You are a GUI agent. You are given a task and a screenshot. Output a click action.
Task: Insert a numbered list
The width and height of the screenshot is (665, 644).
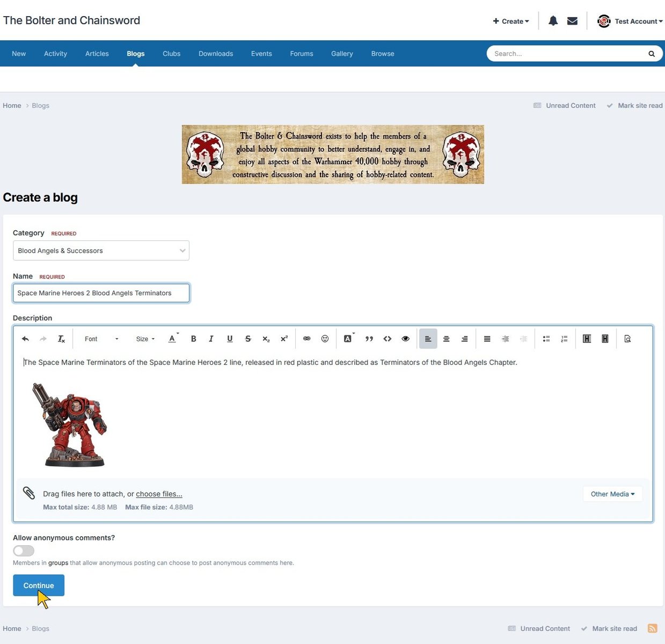564,339
